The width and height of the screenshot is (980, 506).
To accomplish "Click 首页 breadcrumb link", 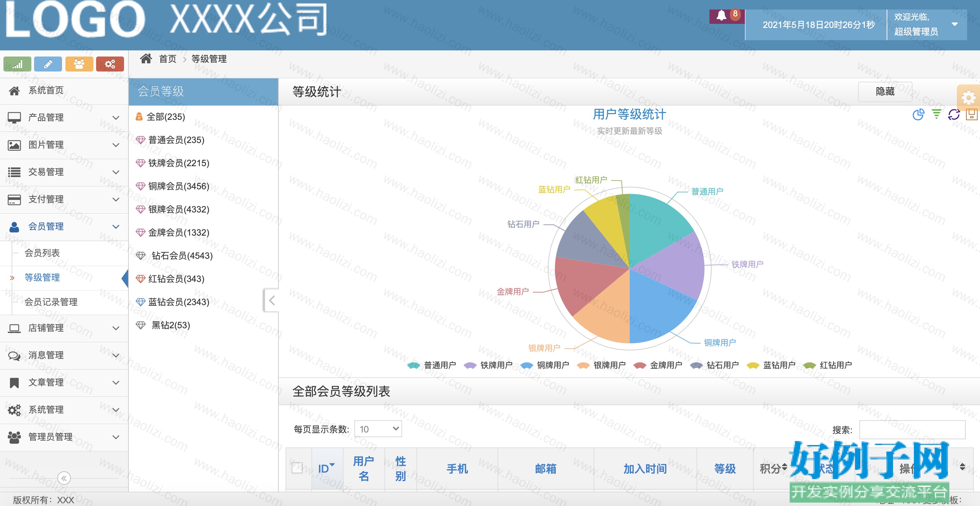I will [x=168, y=59].
